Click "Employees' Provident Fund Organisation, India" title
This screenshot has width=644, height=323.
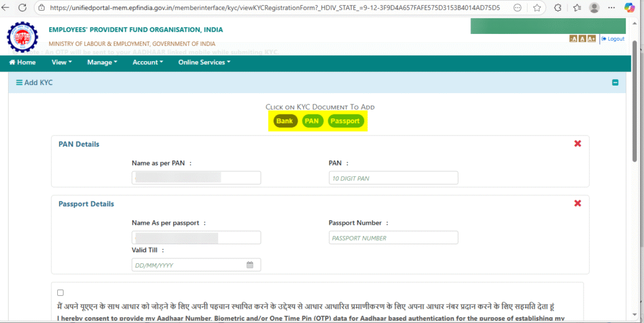pyautogui.click(x=136, y=30)
